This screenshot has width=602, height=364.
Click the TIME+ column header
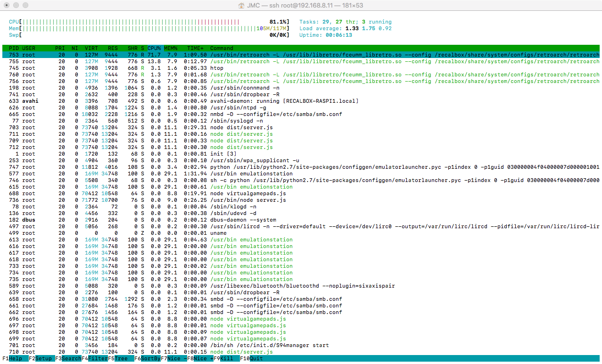pos(196,48)
